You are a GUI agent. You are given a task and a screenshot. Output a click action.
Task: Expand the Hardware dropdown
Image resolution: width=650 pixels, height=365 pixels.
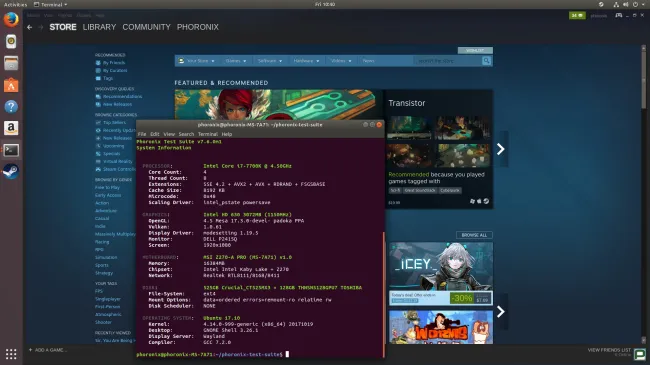[x=306, y=61]
